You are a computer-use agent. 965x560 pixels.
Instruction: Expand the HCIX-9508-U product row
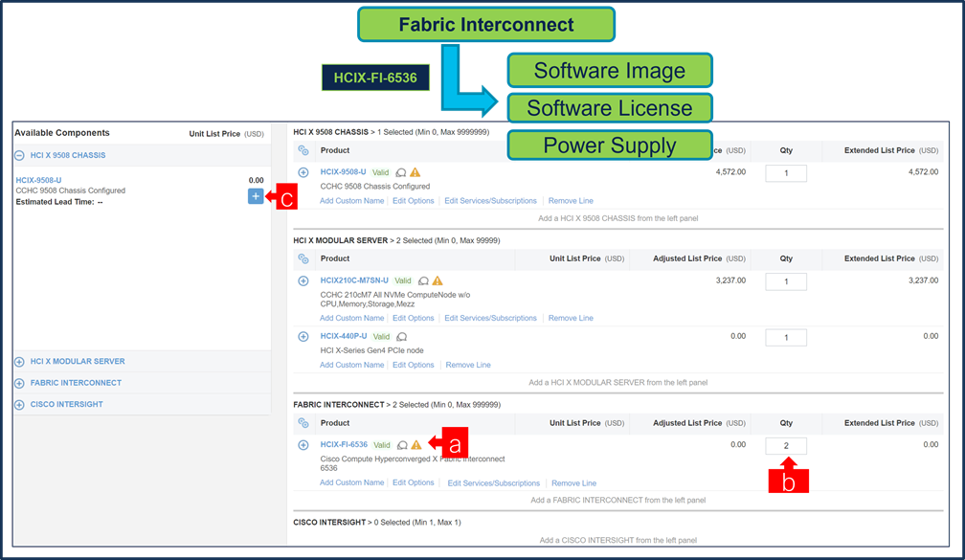303,172
